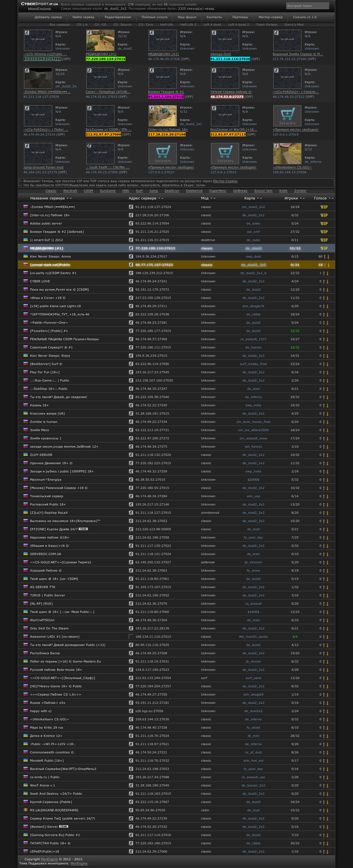Image resolution: width=353 pixels, height=868 pixels.
Task: Click the VIP badge of -Zombie M9sO- row
Action: (324, 207)
